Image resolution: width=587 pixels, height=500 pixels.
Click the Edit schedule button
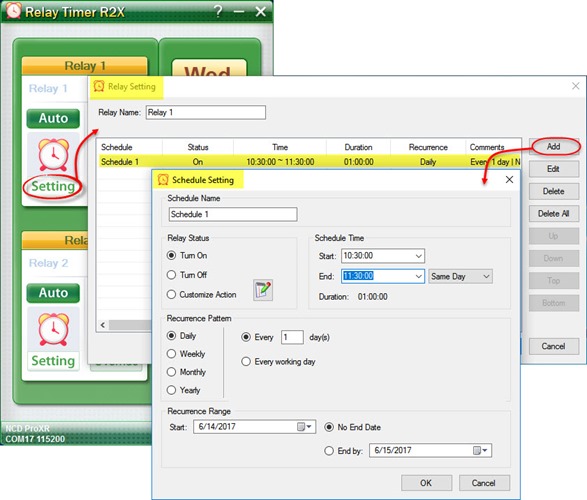(x=554, y=169)
